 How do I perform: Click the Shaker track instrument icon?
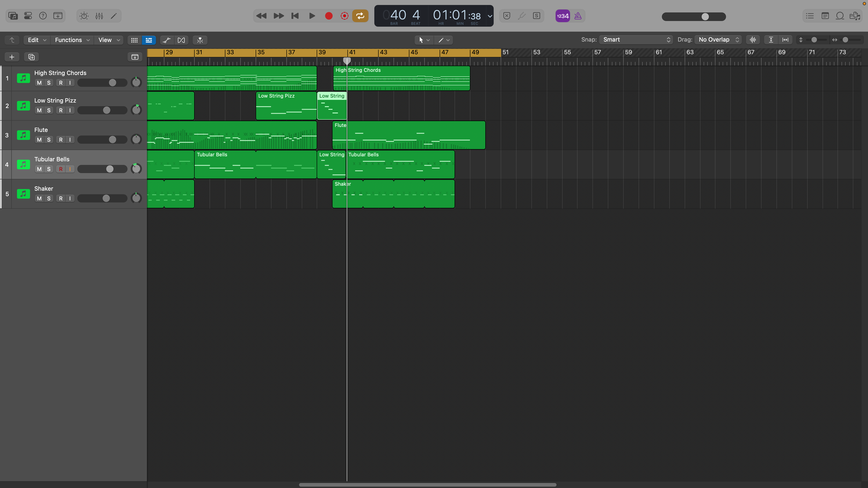pyautogui.click(x=23, y=194)
